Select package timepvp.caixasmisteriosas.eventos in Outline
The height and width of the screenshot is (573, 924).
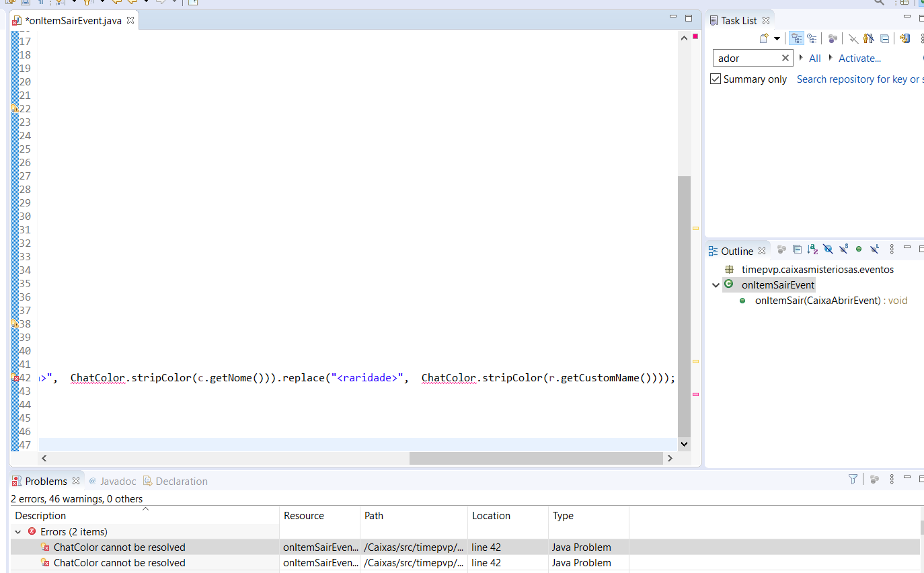[x=817, y=269]
